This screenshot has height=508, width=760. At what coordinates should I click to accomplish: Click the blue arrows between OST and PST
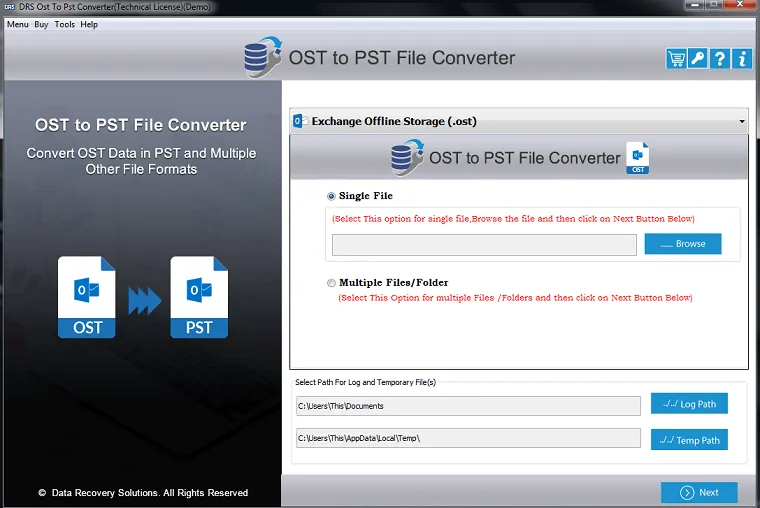[x=144, y=301]
